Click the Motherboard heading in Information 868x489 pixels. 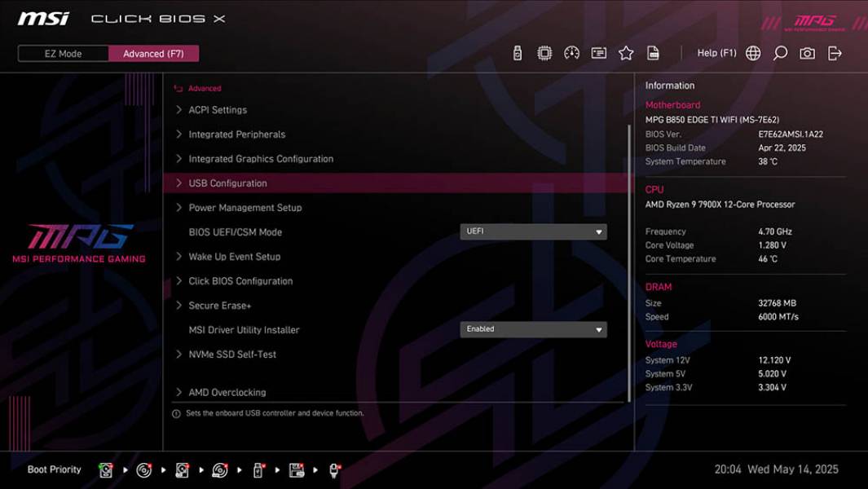pyautogui.click(x=672, y=104)
